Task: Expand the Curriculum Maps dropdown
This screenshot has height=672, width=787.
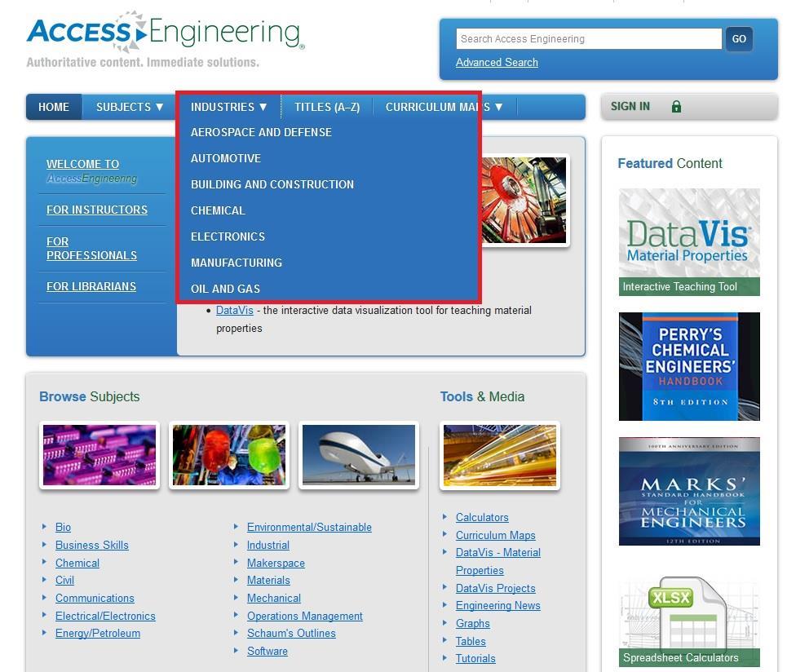Action: (444, 107)
